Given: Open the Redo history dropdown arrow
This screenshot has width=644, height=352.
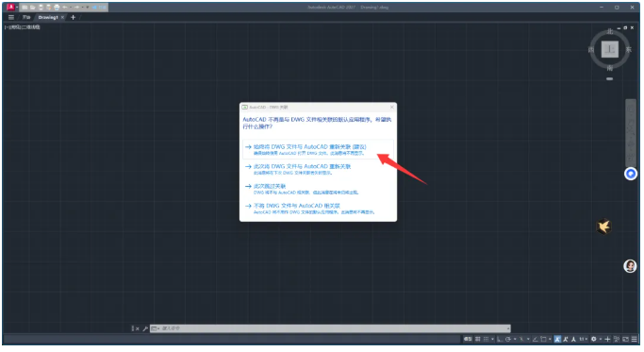Looking at the screenshot, I should [83, 7].
